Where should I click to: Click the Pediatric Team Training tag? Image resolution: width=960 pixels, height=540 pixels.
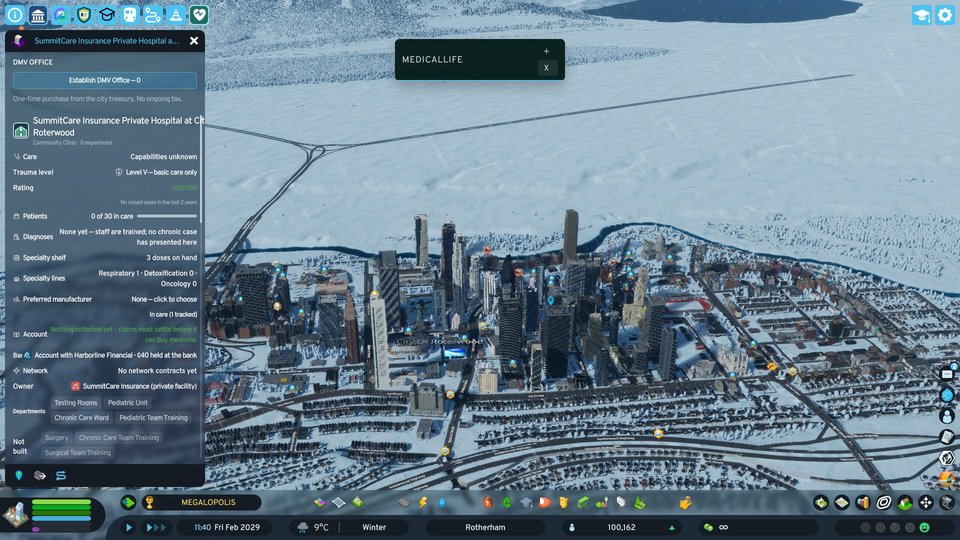point(154,418)
